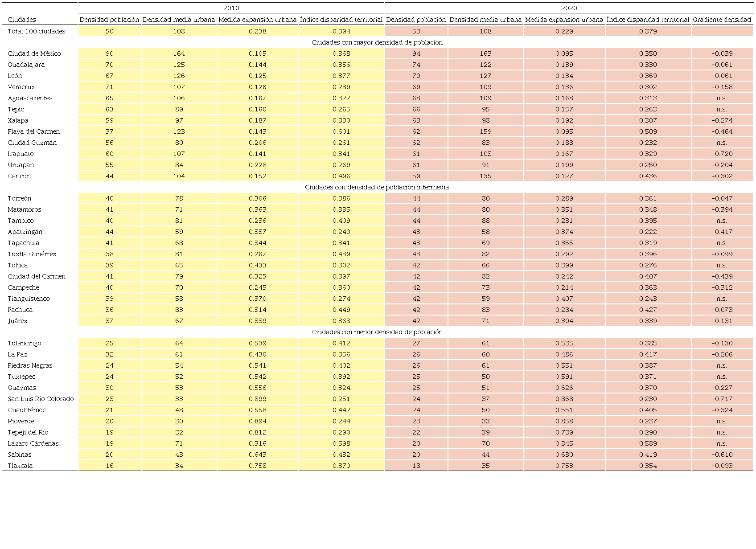Select the 'Playa del Carmen' city name
The width and height of the screenshot is (756, 549).
click(x=34, y=131)
